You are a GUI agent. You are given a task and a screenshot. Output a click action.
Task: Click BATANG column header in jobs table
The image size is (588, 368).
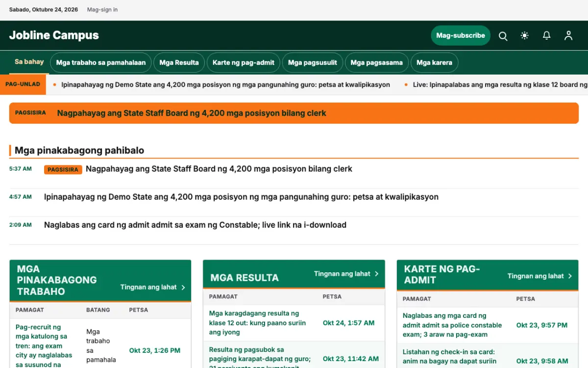(98, 310)
